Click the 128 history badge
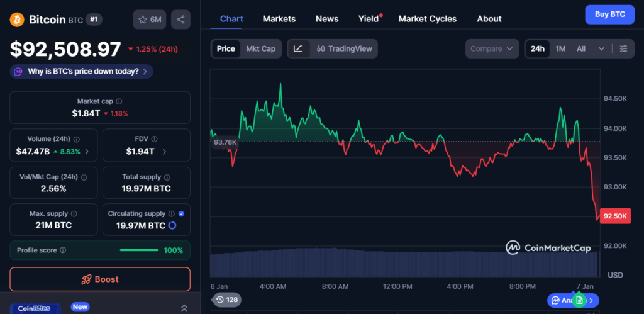The height and width of the screenshot is (314, 644). (226, 300)
